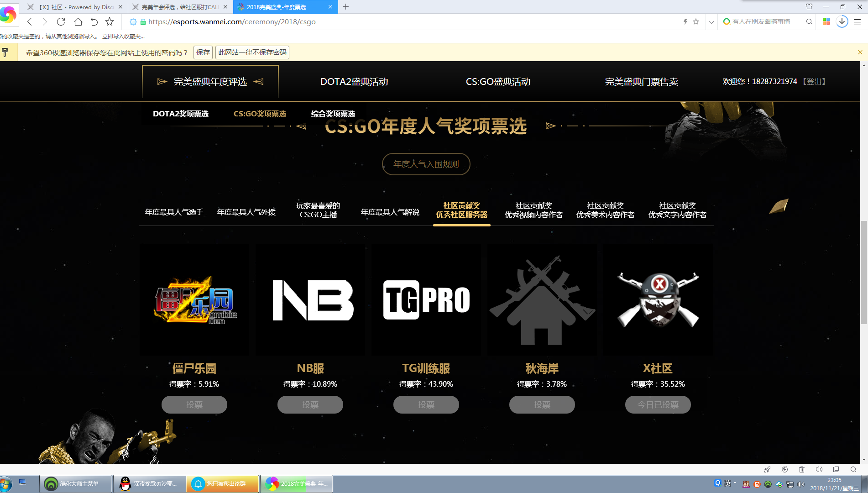Click the back navigation arrow

(30, 21)
